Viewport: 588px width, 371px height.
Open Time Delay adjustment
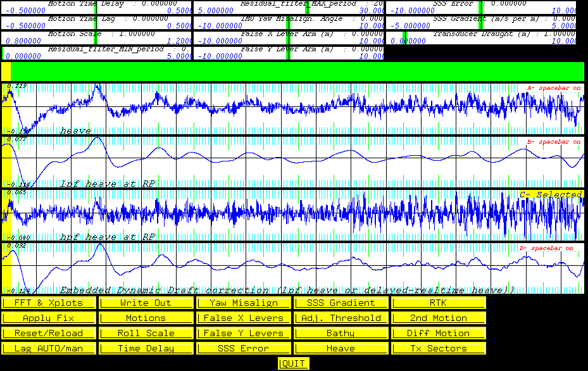145,348
